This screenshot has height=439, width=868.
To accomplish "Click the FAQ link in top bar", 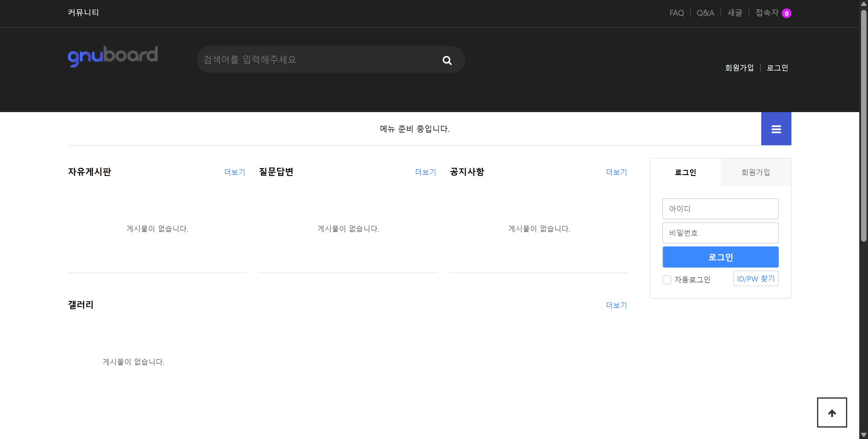I will coord(677,13).
